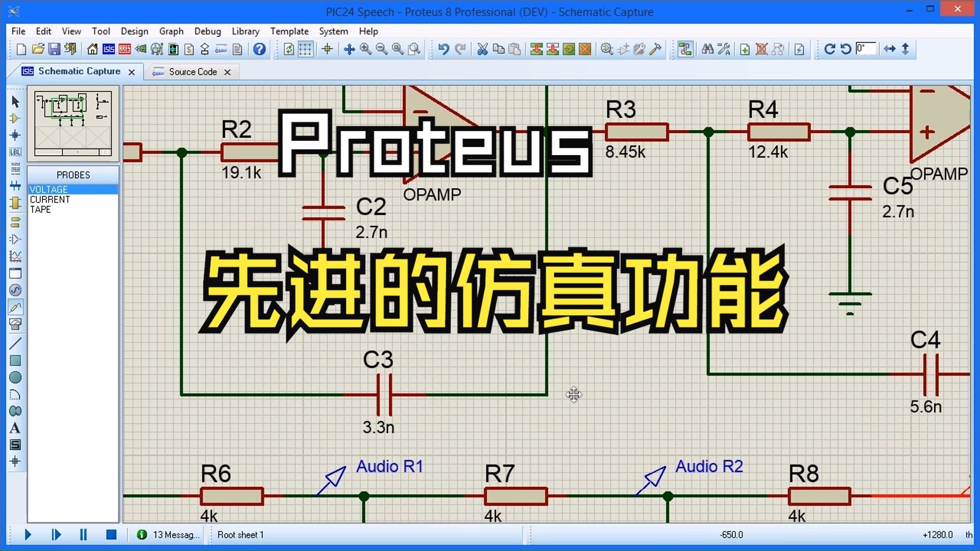Select the 2D graphics Text tool
Image resolution: width=980 pixels, height=551 pixels.
click(15, 428)
